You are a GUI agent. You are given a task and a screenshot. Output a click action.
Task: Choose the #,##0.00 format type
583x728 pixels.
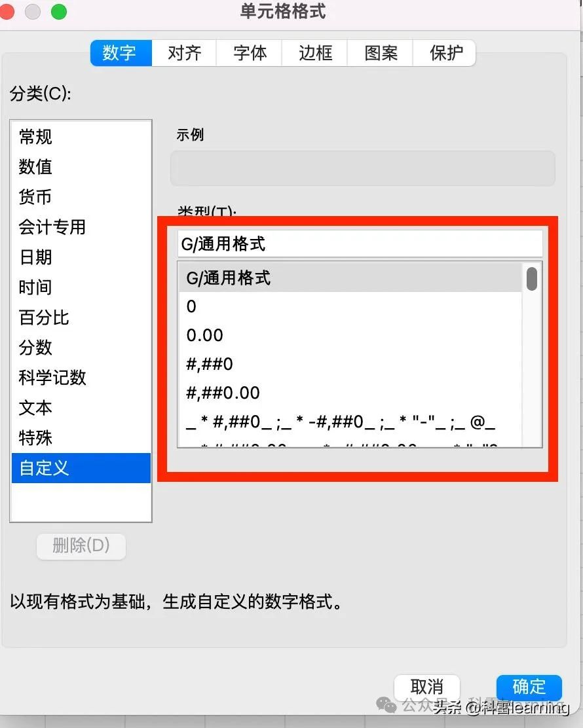tap(350, 393)
